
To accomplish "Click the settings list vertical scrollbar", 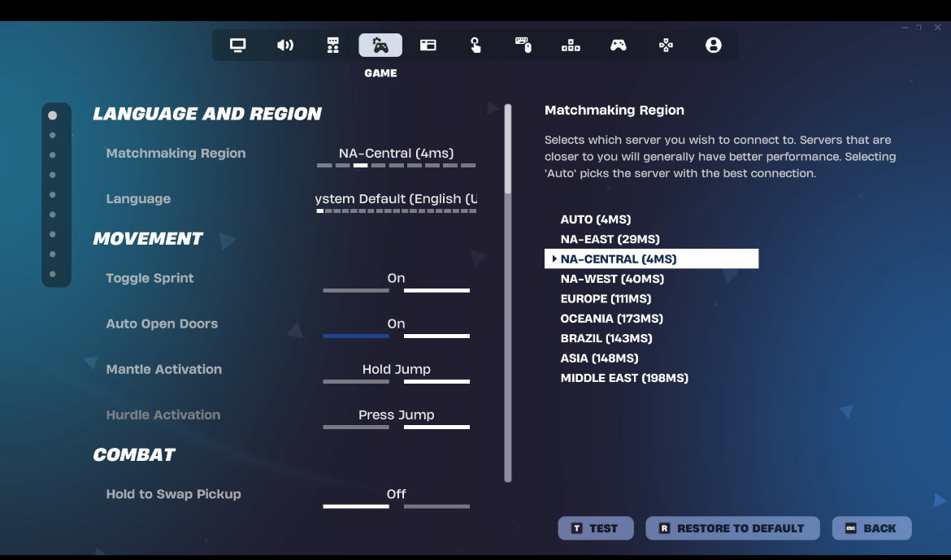I will [508, 293].
